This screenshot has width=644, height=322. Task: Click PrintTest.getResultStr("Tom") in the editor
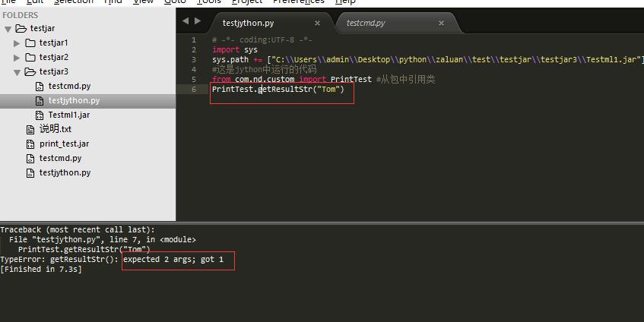(x=278, y=89)
